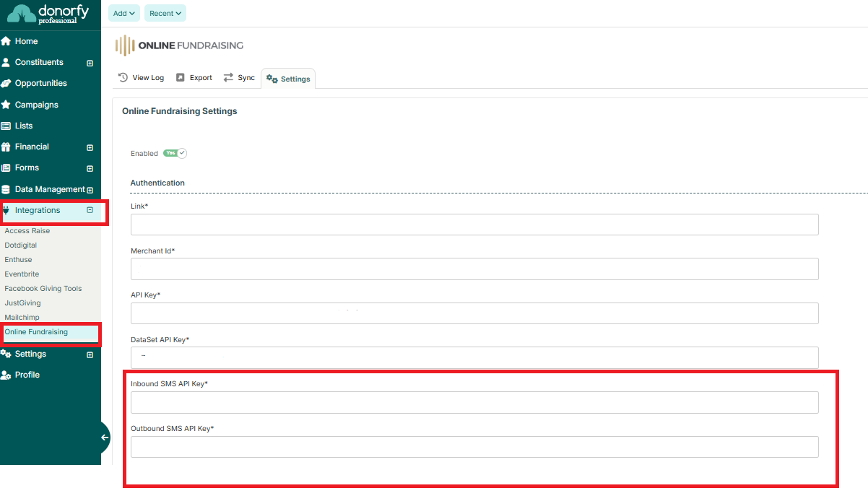Toggle the Enabled switch off
The width and height of the screenshot is (868, 496).
175,153
